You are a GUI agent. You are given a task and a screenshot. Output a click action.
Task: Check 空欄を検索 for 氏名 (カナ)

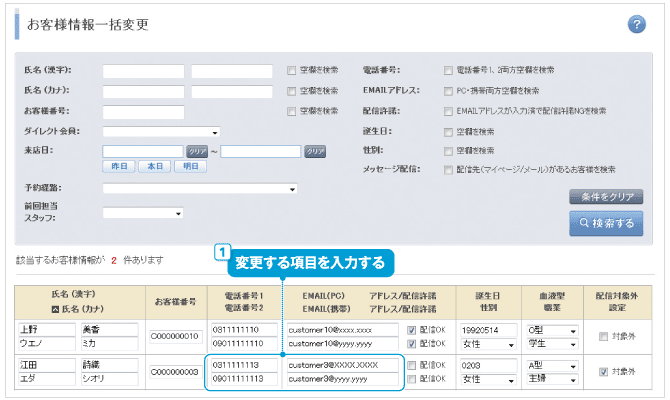(291, 91)
